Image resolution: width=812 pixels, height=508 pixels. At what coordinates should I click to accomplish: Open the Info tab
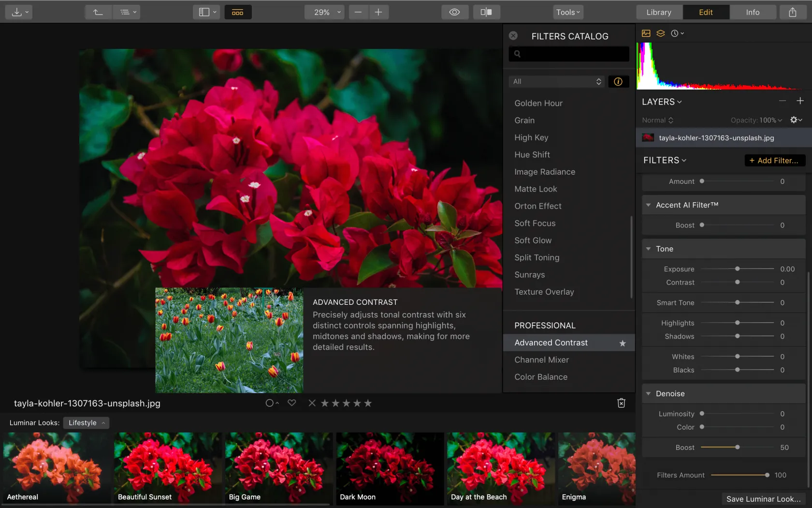pos(752,12)
